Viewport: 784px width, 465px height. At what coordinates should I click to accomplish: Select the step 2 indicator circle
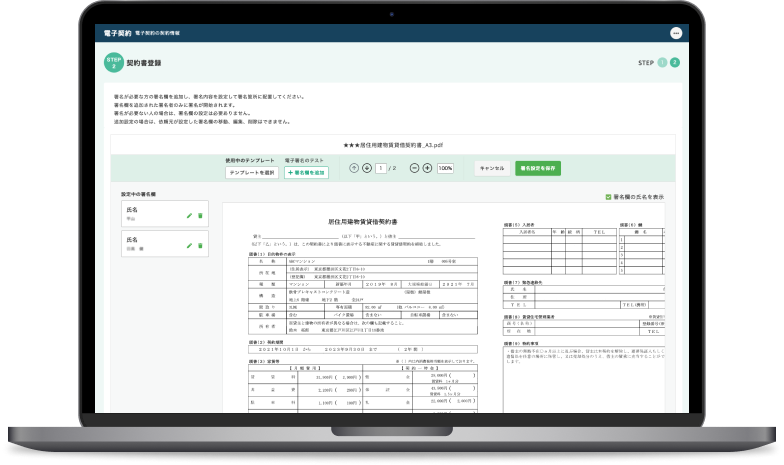[x=675, y=63]
